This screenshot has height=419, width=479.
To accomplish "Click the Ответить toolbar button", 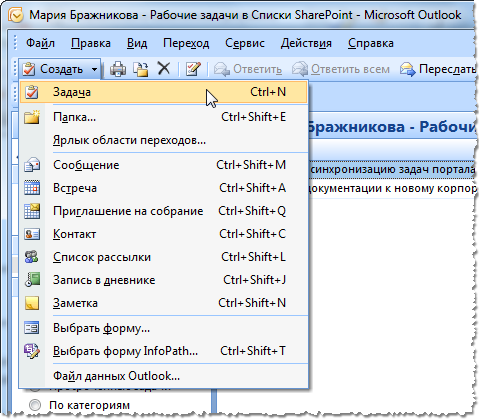I will (x=248, y=69).
